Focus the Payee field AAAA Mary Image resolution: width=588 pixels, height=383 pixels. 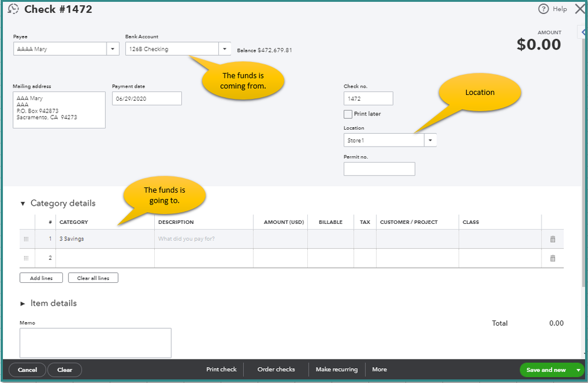click(60, 49)
